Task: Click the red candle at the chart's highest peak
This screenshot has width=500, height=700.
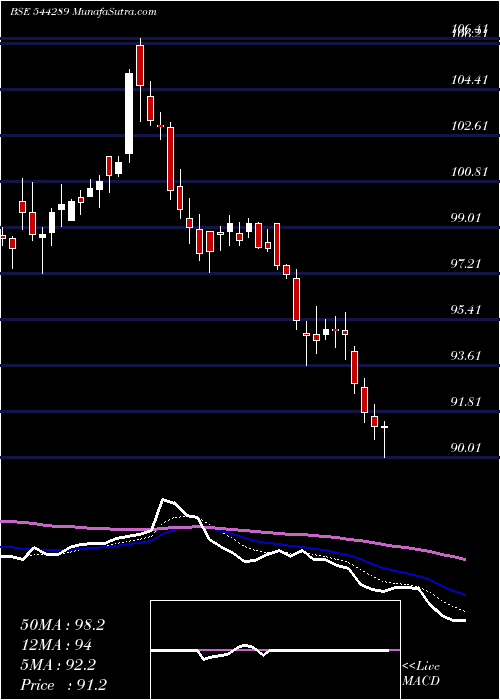Action: point(140,79)
